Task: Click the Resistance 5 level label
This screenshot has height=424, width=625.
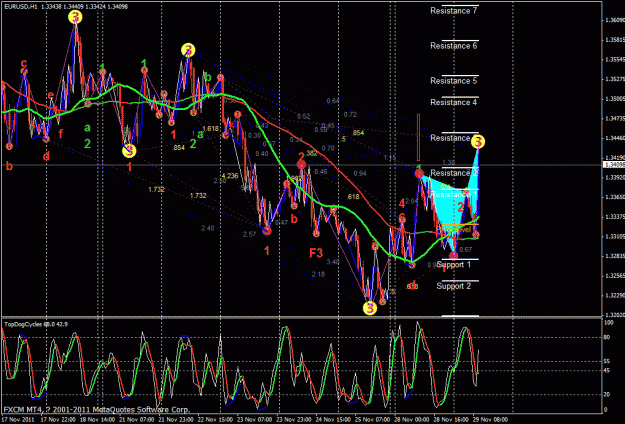Action: pos(453,81)
